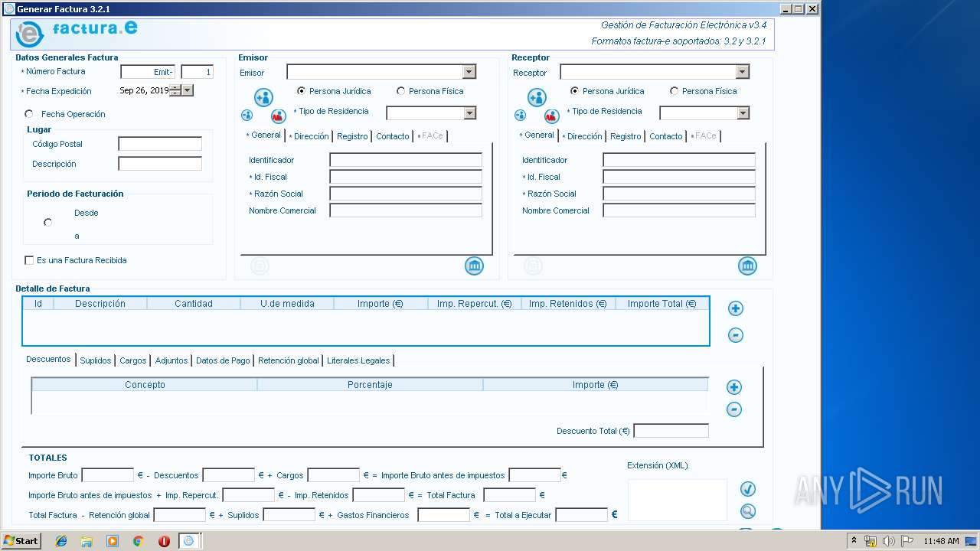Click the Receptor add-person icon

[x=537, y=97]
